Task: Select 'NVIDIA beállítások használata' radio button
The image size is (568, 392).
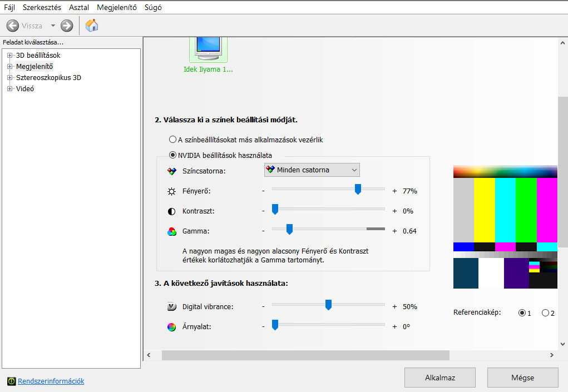Action: (173, 155)
